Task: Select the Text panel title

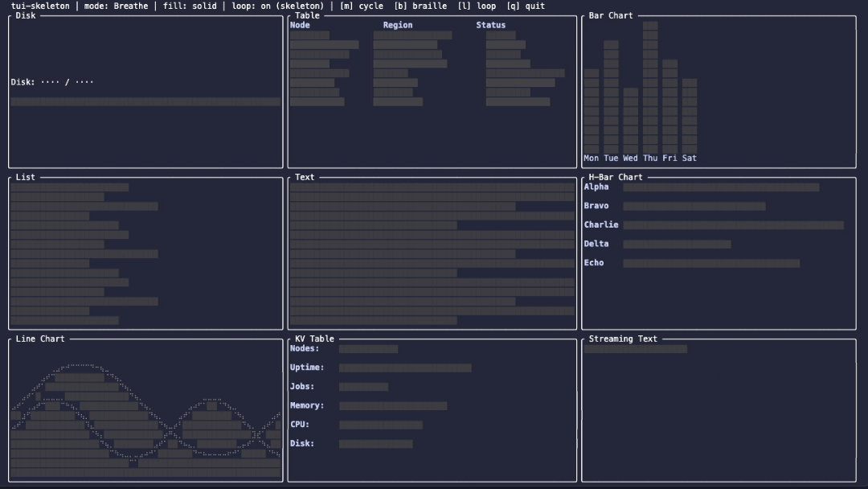Action: click(x=305, y=177)
